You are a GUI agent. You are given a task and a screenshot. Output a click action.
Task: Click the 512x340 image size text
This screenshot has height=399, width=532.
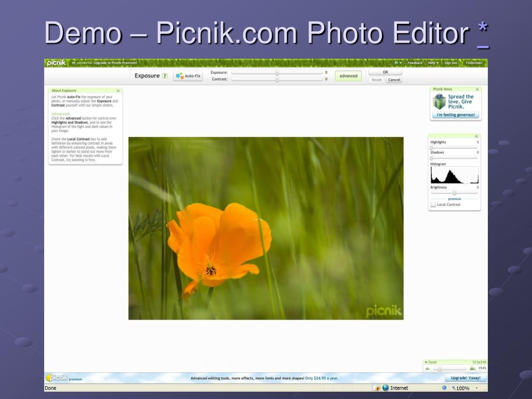(480, 362)
